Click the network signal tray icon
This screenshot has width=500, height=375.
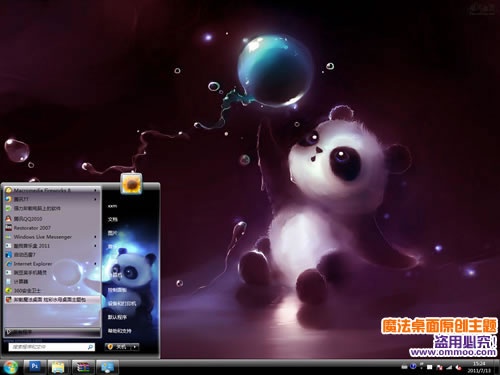[x=449, y=367]
